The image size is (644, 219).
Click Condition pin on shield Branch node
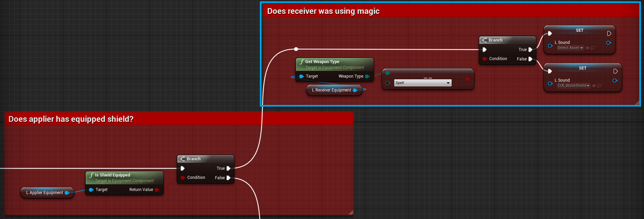click(x=183, y=177)
